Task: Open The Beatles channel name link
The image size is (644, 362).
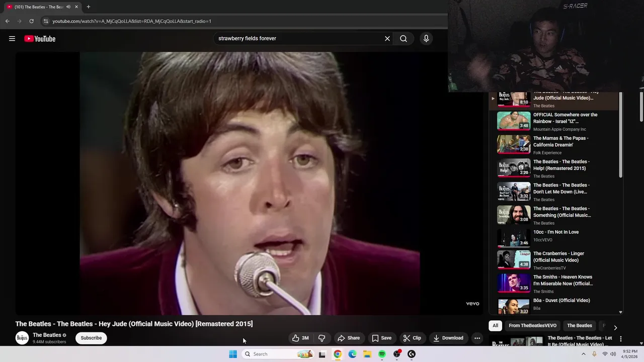Action: point(47,335)
